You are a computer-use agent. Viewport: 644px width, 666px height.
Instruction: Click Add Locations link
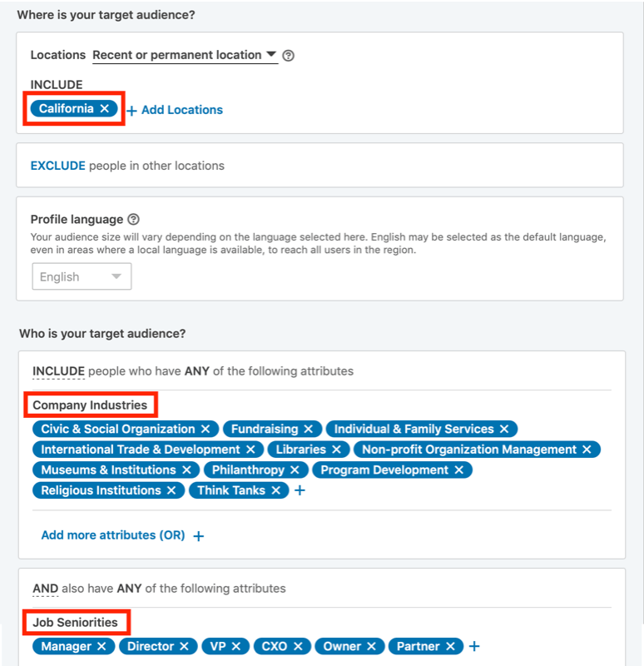[175, 110]
